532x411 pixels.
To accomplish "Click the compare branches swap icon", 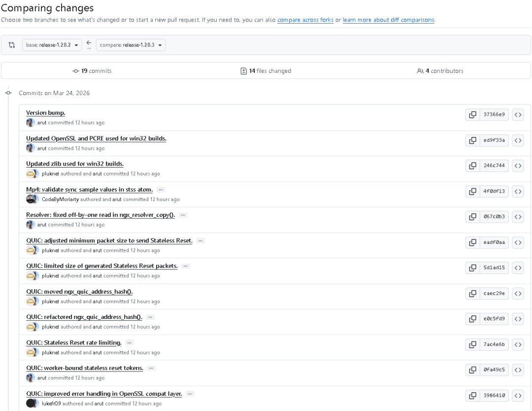I will click(x=12, y=45).
